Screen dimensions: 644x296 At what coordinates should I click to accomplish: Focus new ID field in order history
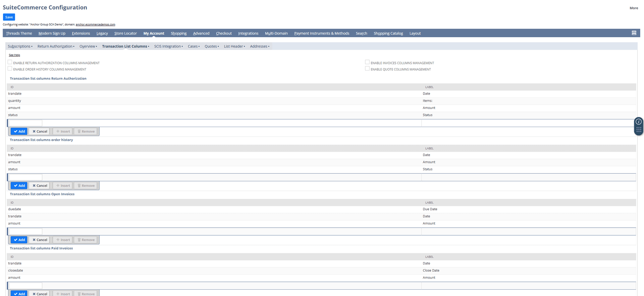pos(25,177)
